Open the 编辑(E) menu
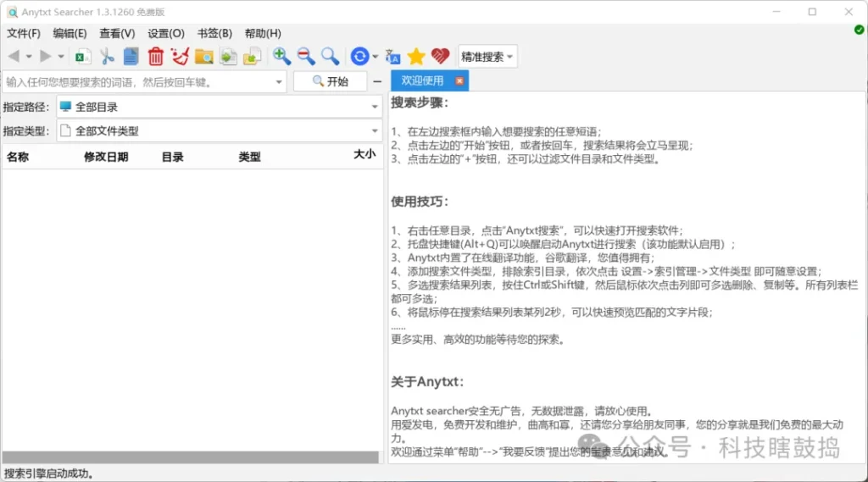This screenshot has width=868, height=482. pos(70,33)
